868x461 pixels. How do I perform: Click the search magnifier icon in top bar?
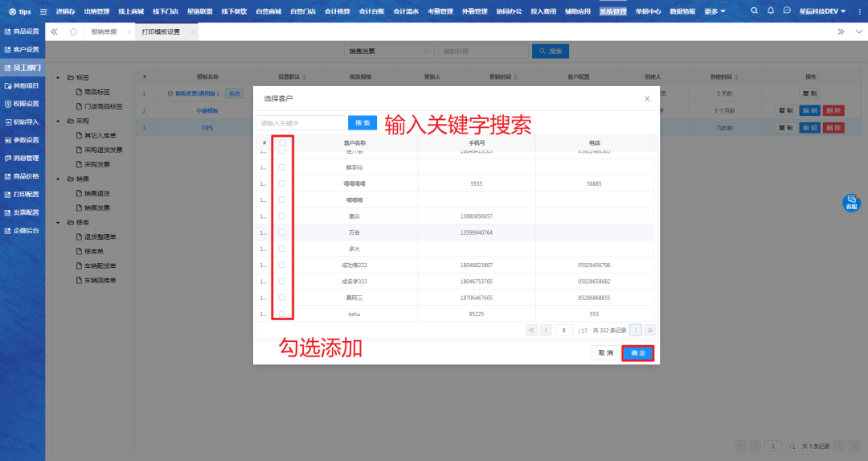(754, 11)
